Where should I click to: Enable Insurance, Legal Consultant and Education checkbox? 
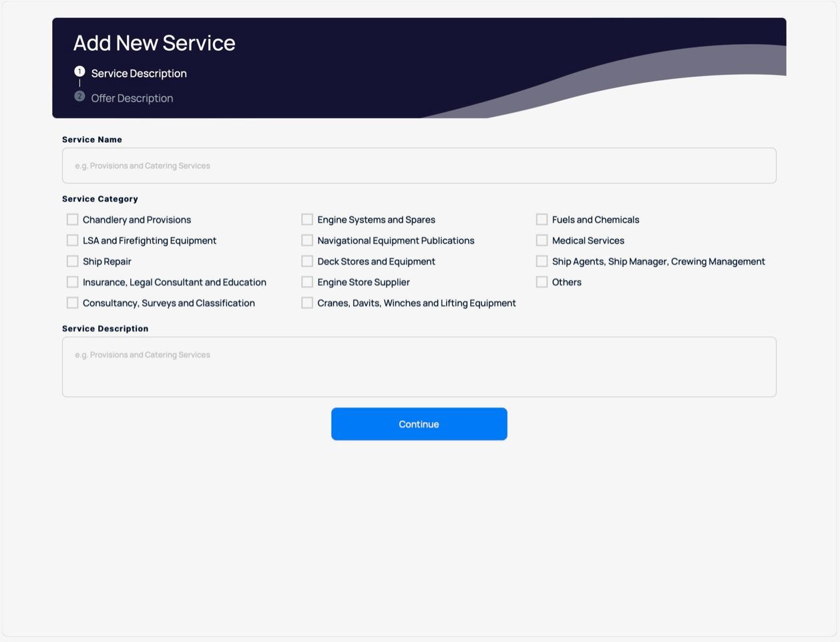[73, 282]
